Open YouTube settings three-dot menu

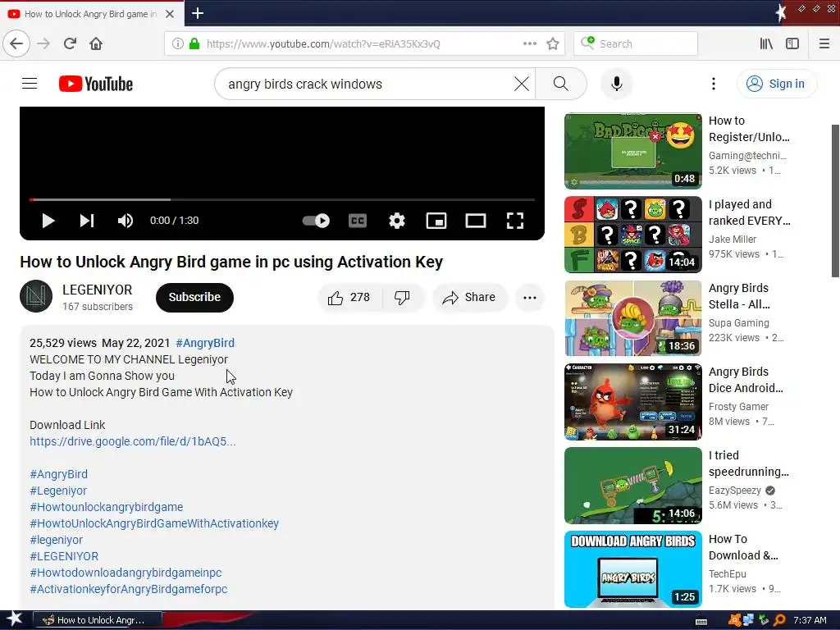tap(713, 84)
